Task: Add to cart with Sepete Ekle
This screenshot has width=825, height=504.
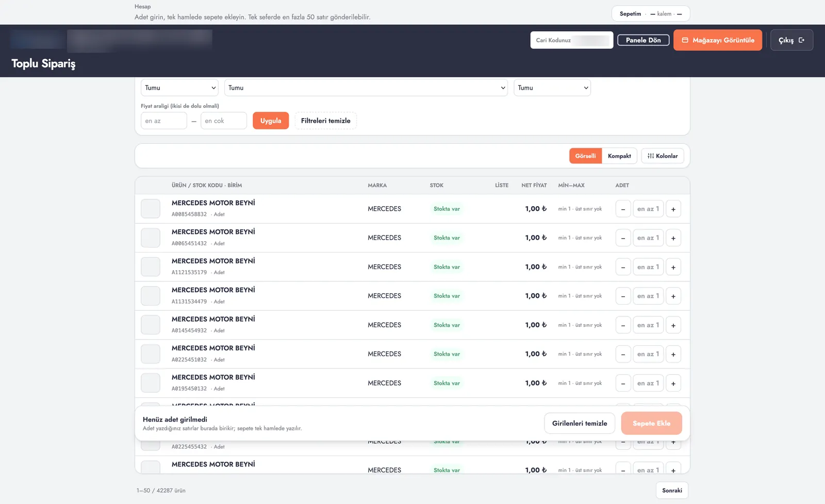Action: (x=652, y=423)
